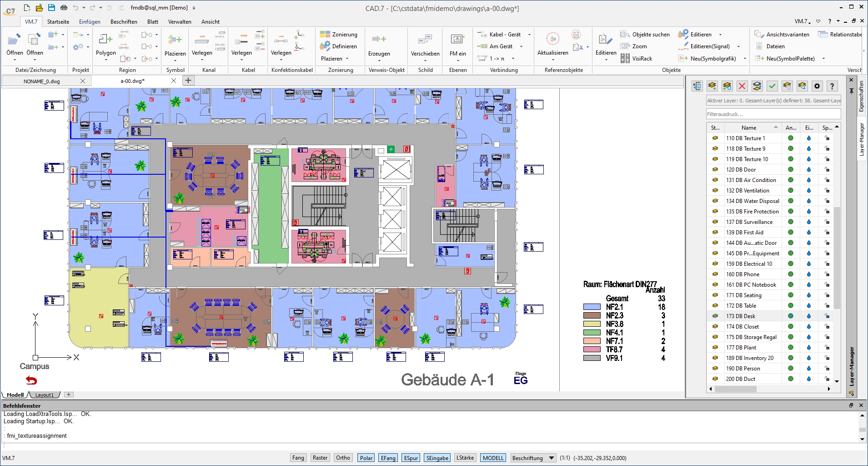
Task: Click the Erzeugen Verweis-Objekt icon
Action: [x=379, y=40]
